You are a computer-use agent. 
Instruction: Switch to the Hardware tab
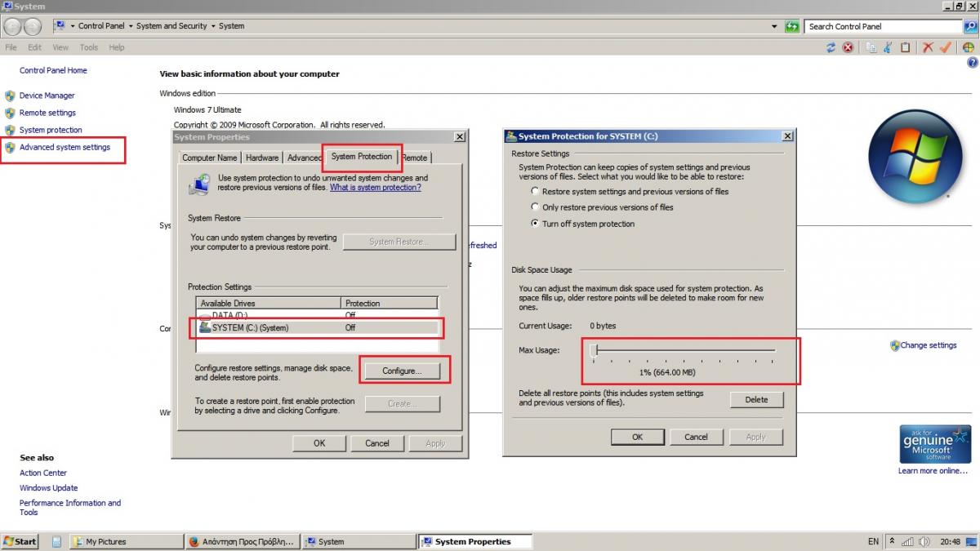pos(262,158)
